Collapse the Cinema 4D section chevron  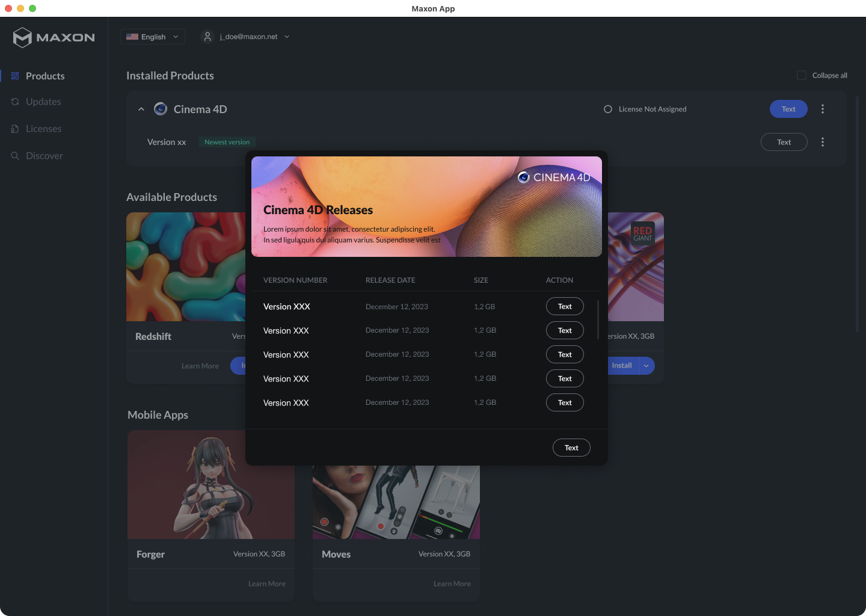(141, 109)
